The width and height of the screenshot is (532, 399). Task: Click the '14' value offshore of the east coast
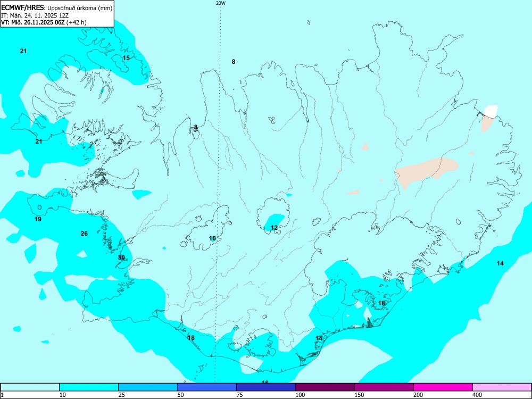pyautogui.click(x=500, y=263)
